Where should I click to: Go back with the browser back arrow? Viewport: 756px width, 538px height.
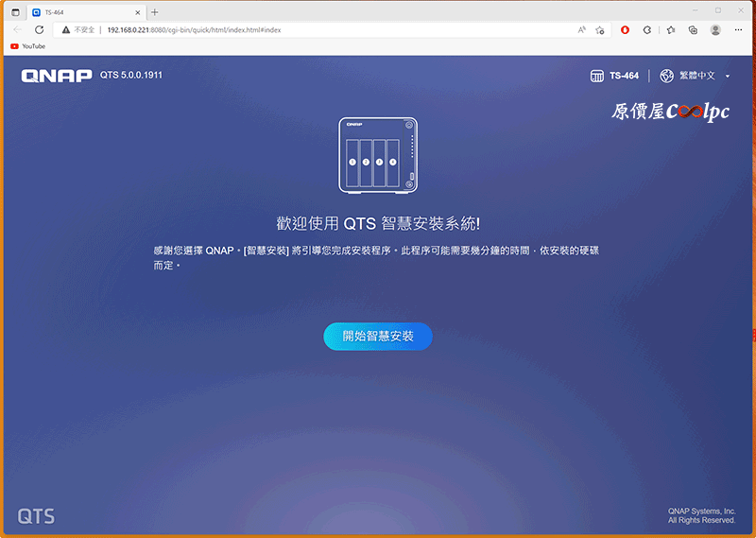coord(17,30)
